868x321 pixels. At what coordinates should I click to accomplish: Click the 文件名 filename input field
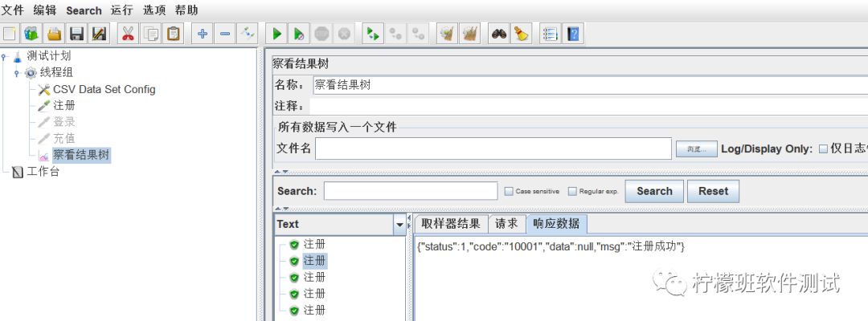(493, 148)
